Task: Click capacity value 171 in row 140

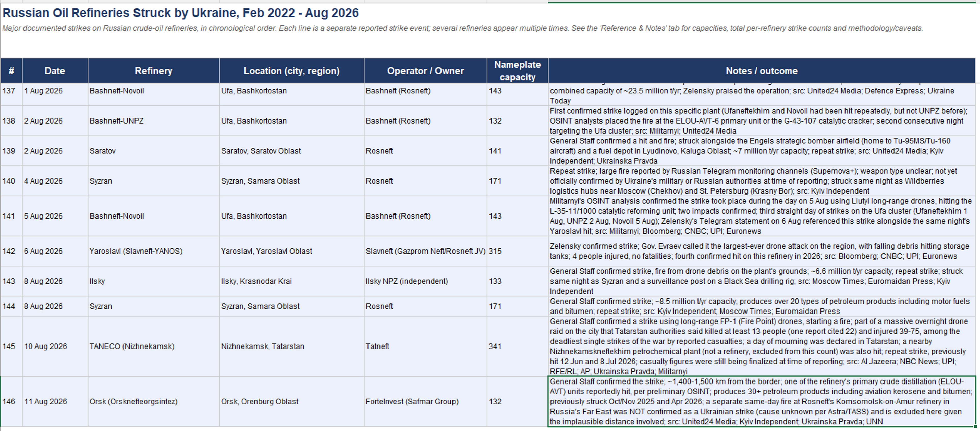Action: coord(517,181)
